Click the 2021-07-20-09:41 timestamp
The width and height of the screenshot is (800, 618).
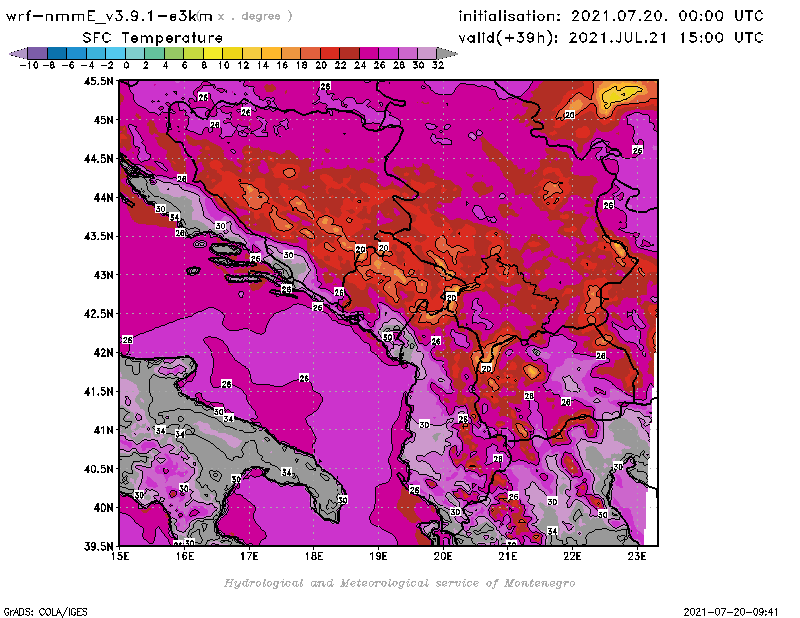click(x=731, y=612)
